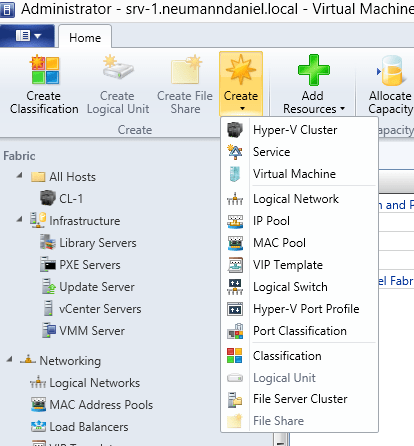The width and height of the screenshot is (414, 446).
Task: Choose MAC Pool from Create menu
Action: point(299,243)
